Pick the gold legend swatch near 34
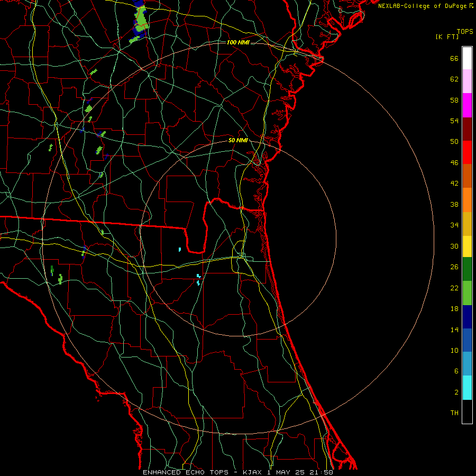476x476 pixels. tap(467, 224)
